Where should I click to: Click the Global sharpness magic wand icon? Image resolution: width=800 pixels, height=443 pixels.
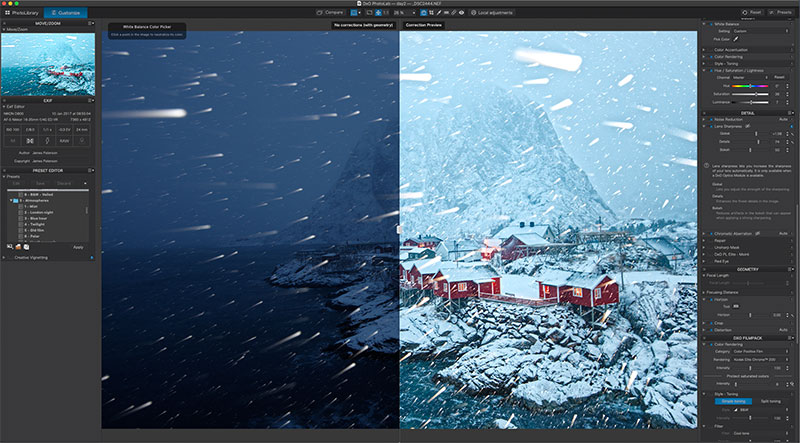click(792, 134)
